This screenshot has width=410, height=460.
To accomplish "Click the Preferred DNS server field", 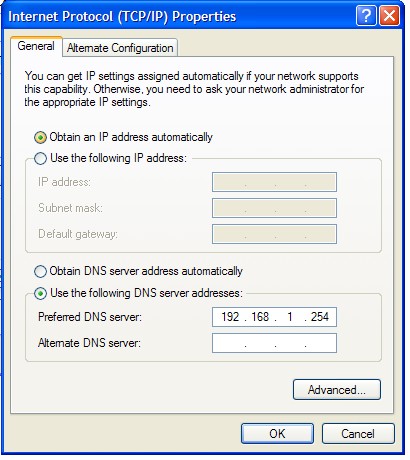I will 274,317.
